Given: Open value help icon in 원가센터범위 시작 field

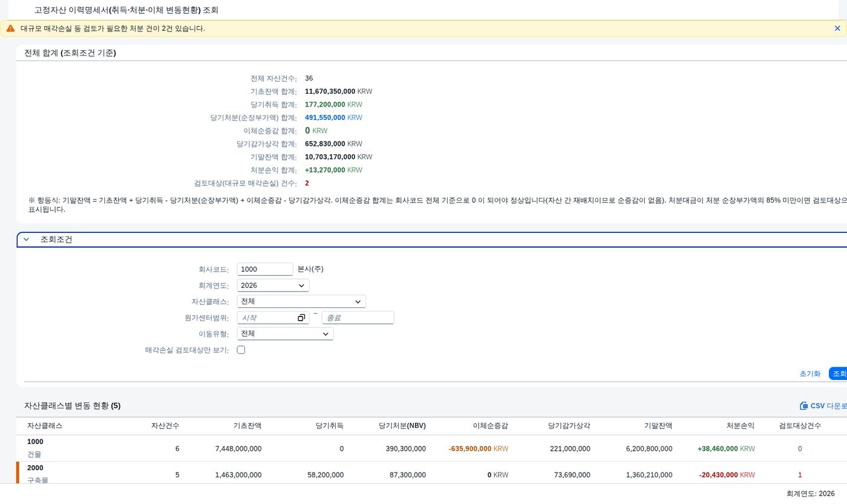Looking at the screenshot, I should [x=301, y=318].
